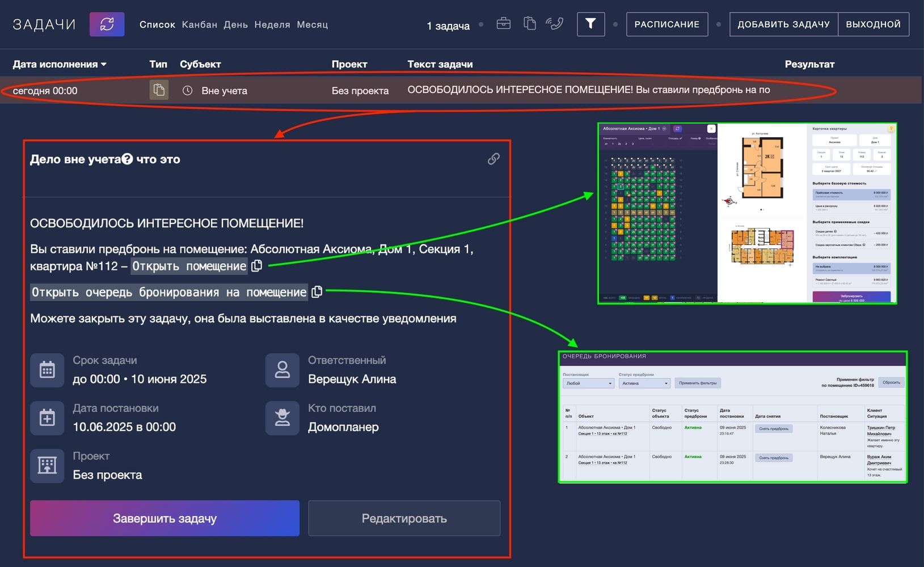Click the floor layout plan below the apartment plan
The image size is (924, 567).
pyautogui.click(x=762, y=247)
